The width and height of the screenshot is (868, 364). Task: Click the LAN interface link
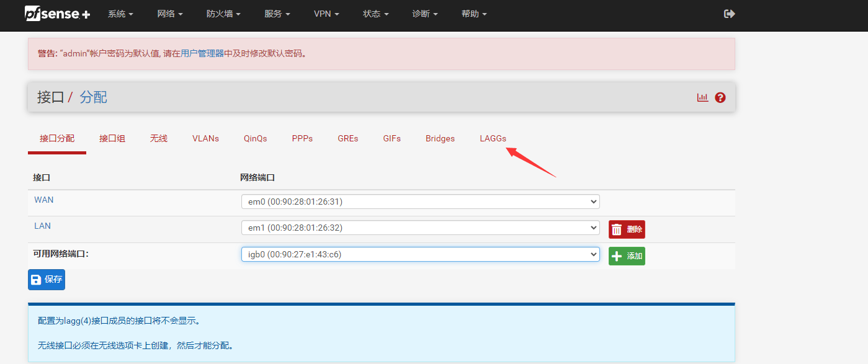coord(43,226)
